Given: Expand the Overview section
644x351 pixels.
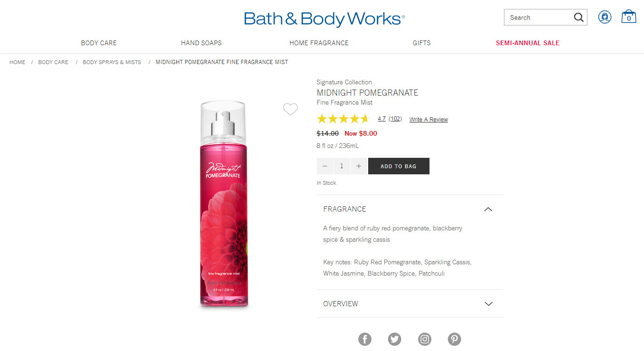Looking at the screenshot, I should [x=410, y=304].
